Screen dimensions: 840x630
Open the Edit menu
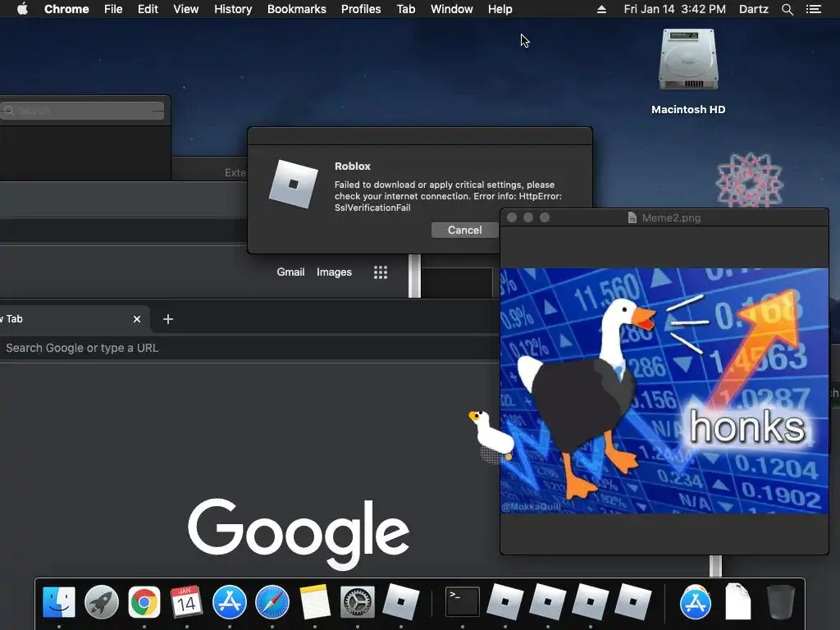pyautogui.click(x=148, y=9)
